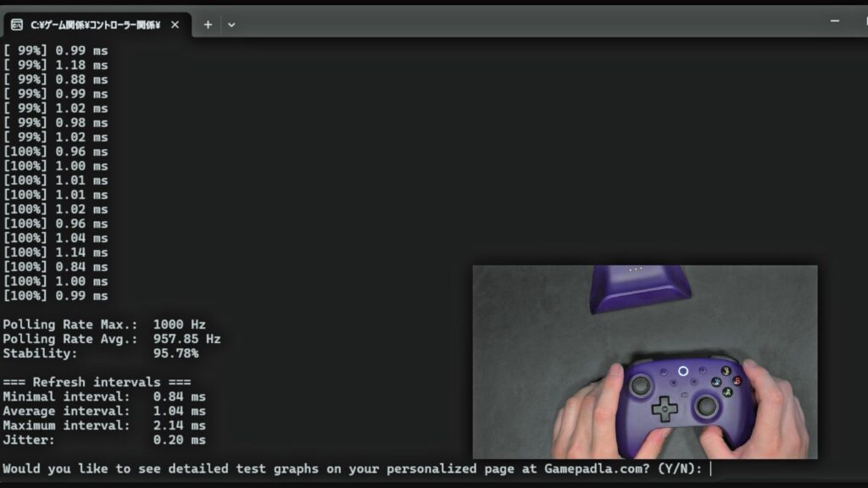This screenshot has width=868, height=488.
Task: Click the '[100%] 1.02 ms' line
Action: point(55,209)
